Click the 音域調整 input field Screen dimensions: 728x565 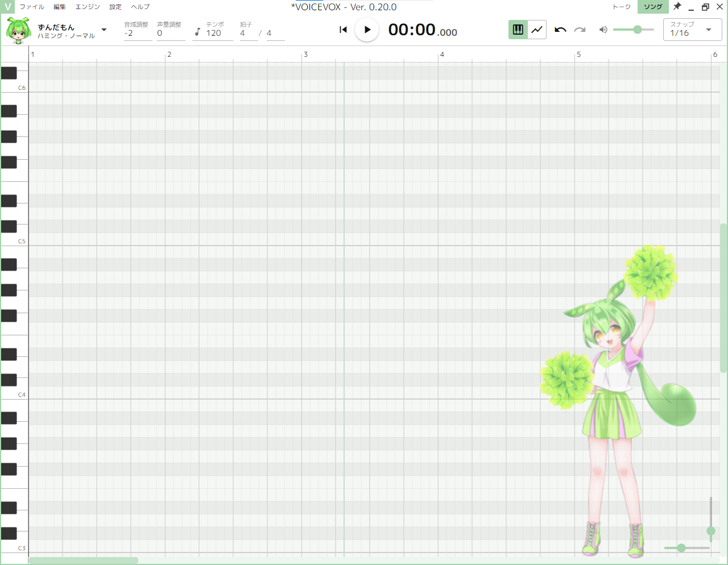point(138,34)
